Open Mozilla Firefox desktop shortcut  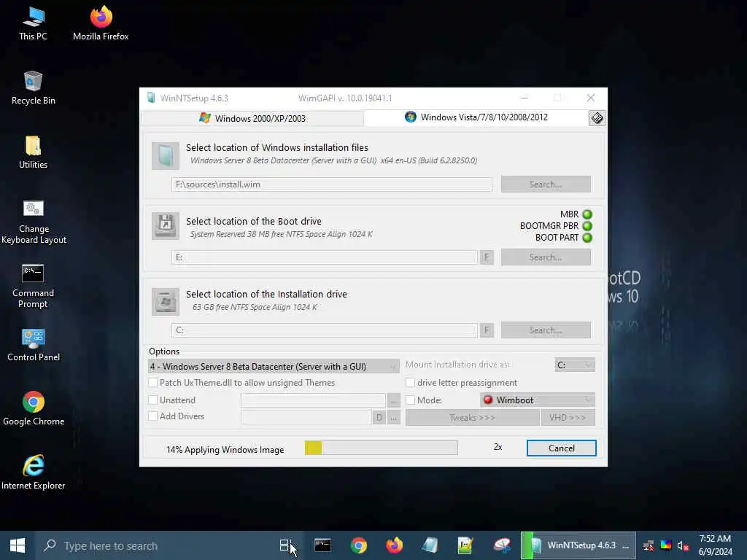tap(101, 24)
